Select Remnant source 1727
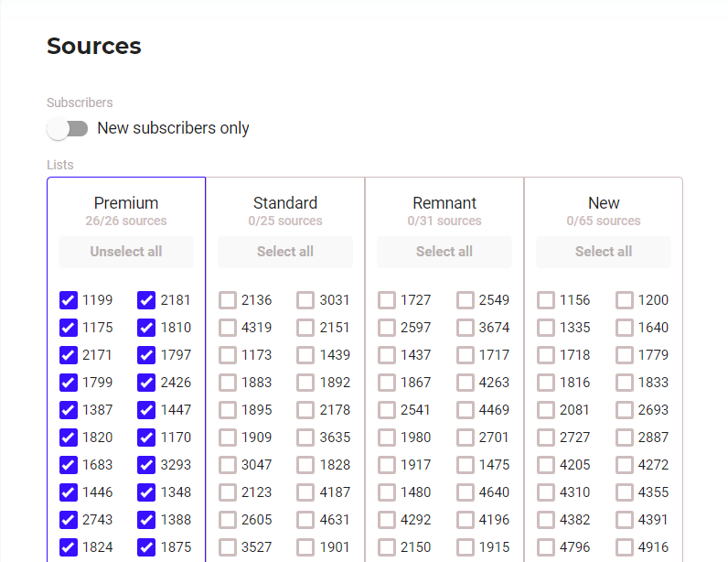 point(387,300)
